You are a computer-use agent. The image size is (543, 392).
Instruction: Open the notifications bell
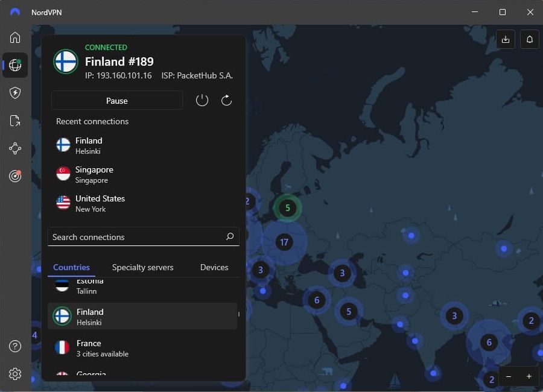point(530,39)
